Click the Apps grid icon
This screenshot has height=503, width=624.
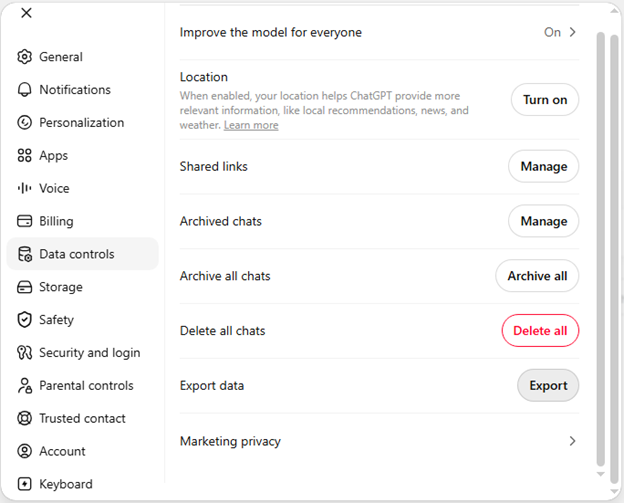24,156
